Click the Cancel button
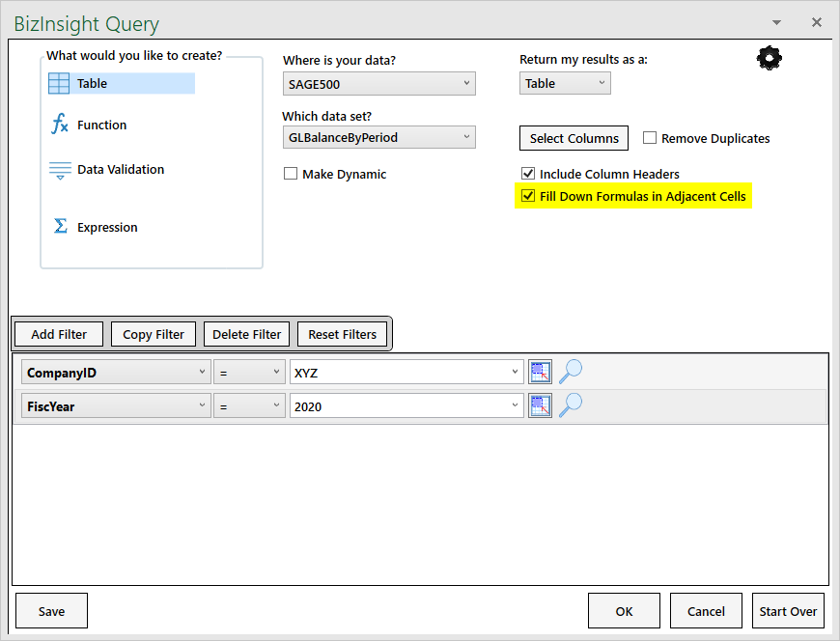 coord(706,610)
